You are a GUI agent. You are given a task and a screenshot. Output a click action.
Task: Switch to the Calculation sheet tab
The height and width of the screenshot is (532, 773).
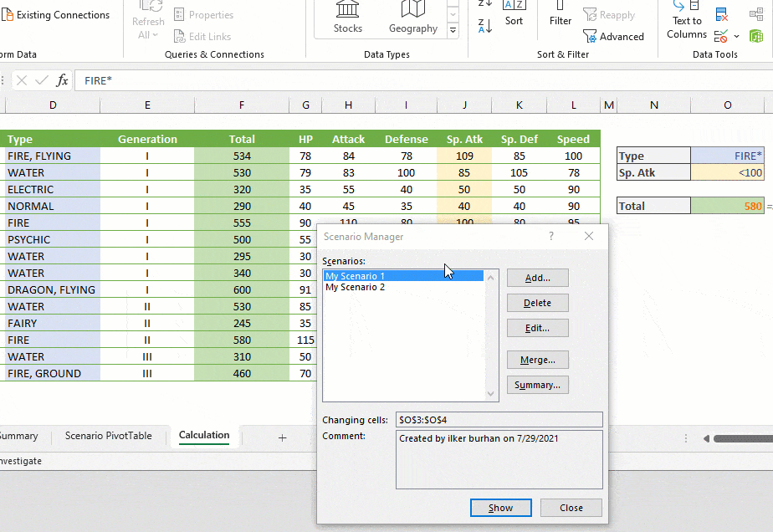click(205, 436)
